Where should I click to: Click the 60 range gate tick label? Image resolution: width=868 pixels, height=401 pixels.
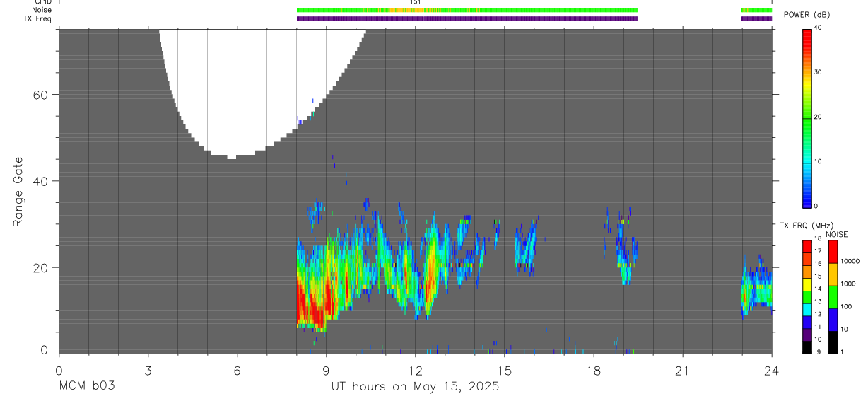(48, 95)
